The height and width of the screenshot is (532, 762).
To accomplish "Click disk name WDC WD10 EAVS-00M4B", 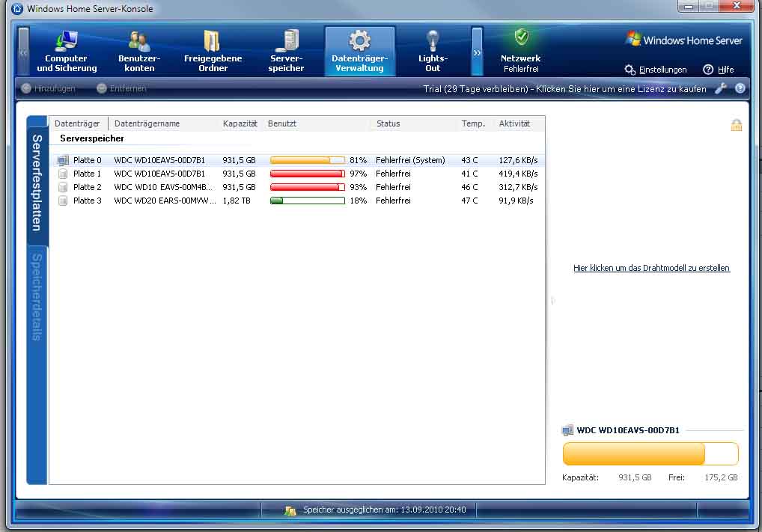I will (163, 187).
